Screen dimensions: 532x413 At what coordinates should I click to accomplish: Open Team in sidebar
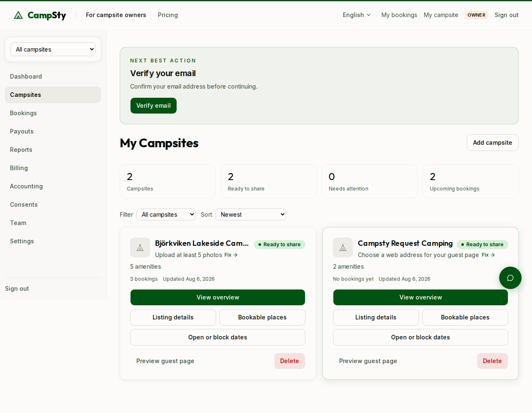[x=53, y=223]
